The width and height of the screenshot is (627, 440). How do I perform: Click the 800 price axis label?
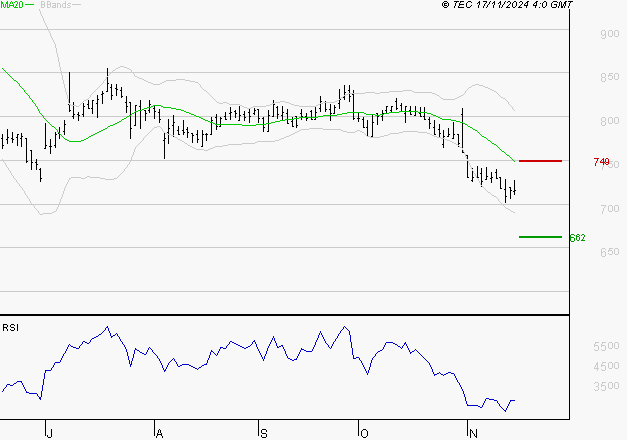pos(608,122)
